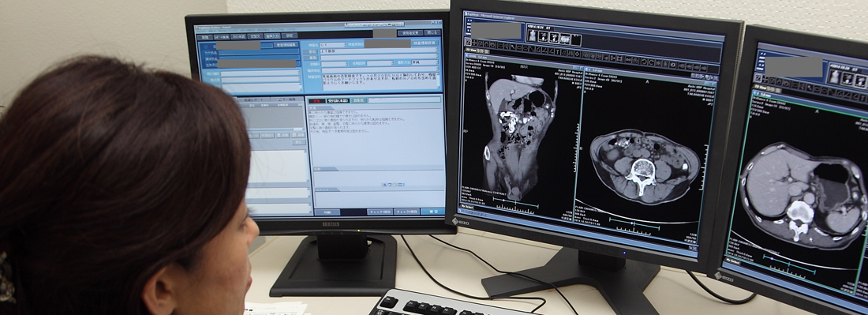Expand the exam type CT dropdown
The width and height of the screenshot is (868, 315).
[x=346, y=45]
